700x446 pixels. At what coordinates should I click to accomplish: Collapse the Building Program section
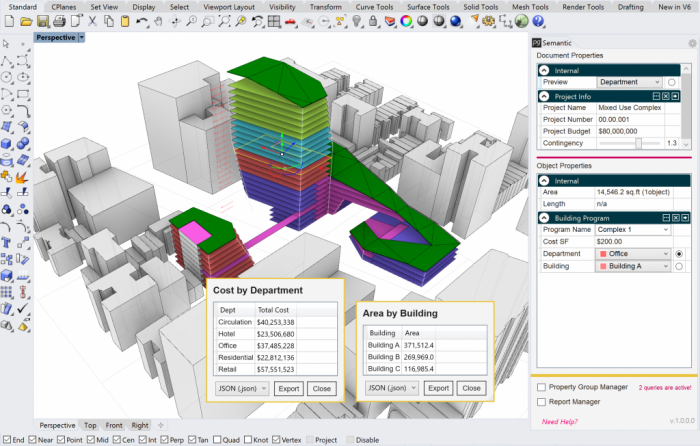point(544,218)
